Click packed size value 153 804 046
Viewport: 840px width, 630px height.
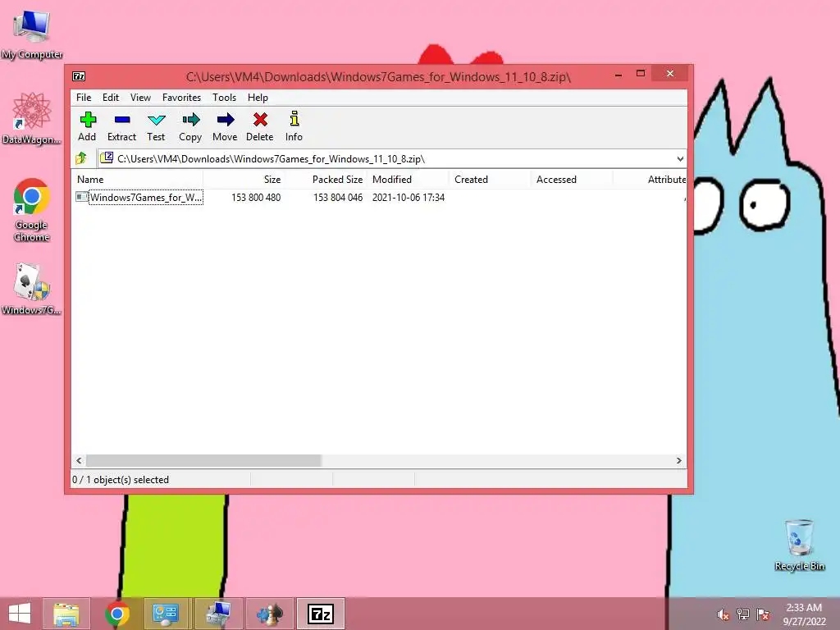point(337,197)
